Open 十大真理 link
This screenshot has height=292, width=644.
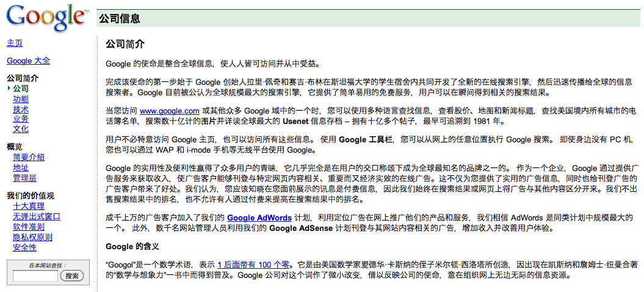pyautogui.click(x=28, y=206)
